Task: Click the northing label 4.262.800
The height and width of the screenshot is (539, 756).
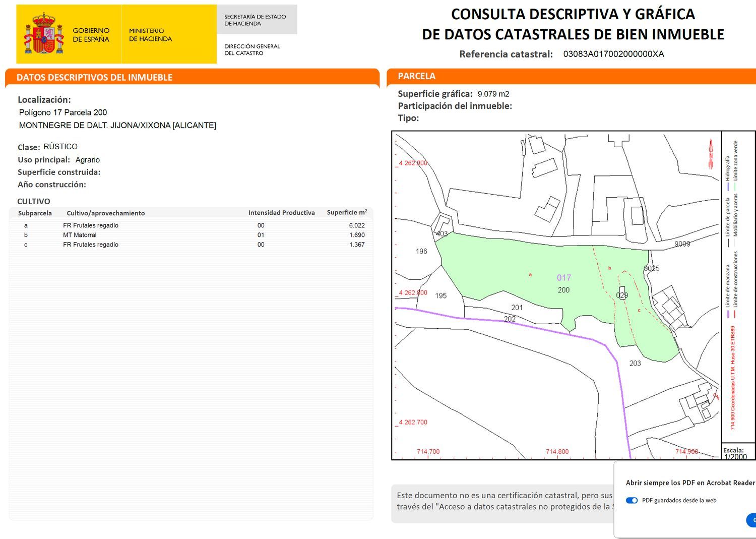Action: pyautogui.click(x=413, y=292)
